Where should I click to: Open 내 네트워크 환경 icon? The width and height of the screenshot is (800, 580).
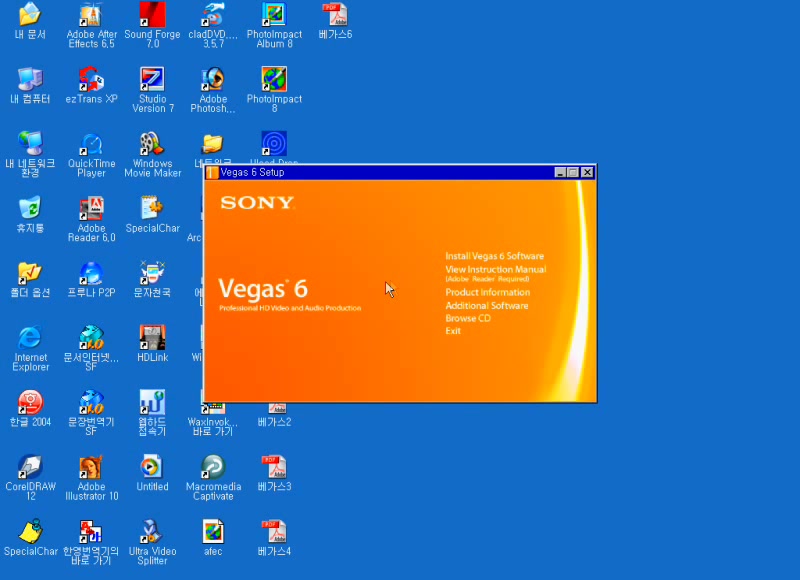pyautogui.click(x=30, y=143)
